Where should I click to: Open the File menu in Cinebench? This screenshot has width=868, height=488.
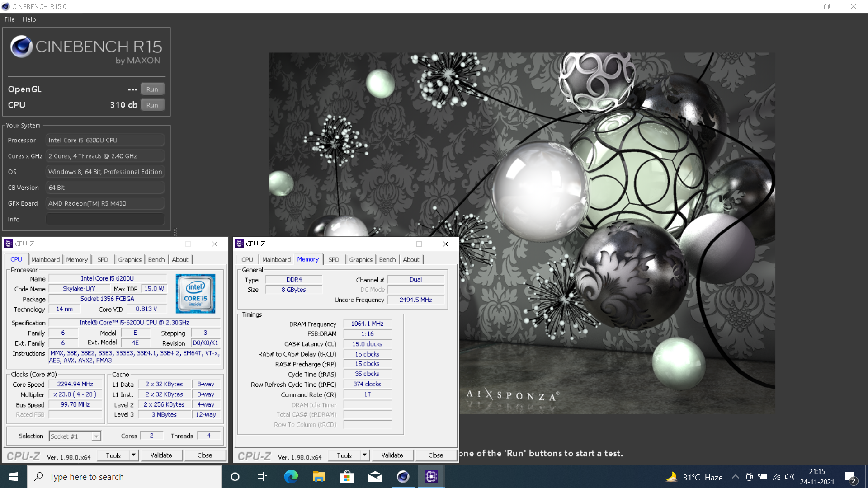9,19
